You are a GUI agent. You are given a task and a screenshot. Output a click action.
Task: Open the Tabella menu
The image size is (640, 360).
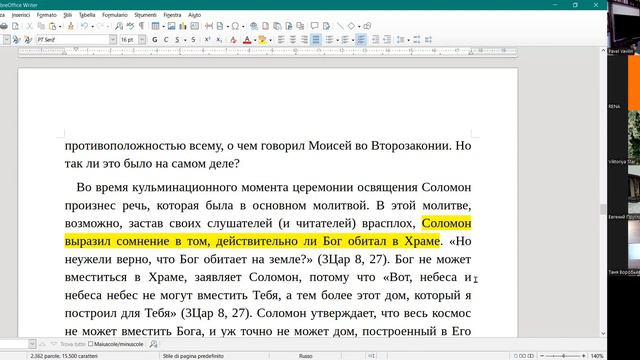tap(87, 15)
